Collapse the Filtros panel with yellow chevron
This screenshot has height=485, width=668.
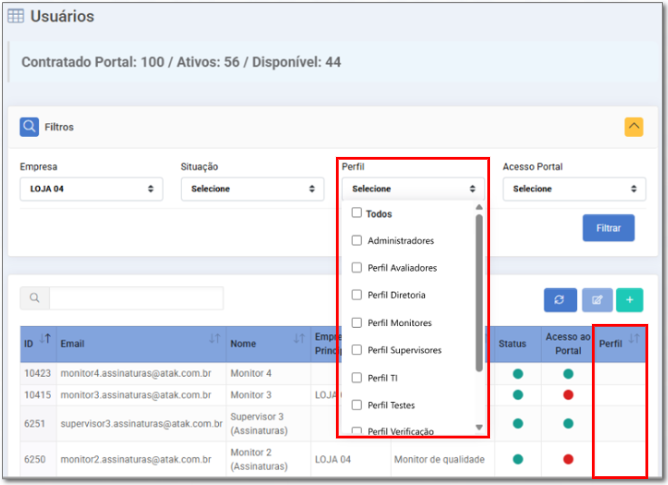click(x=633, y=127)
